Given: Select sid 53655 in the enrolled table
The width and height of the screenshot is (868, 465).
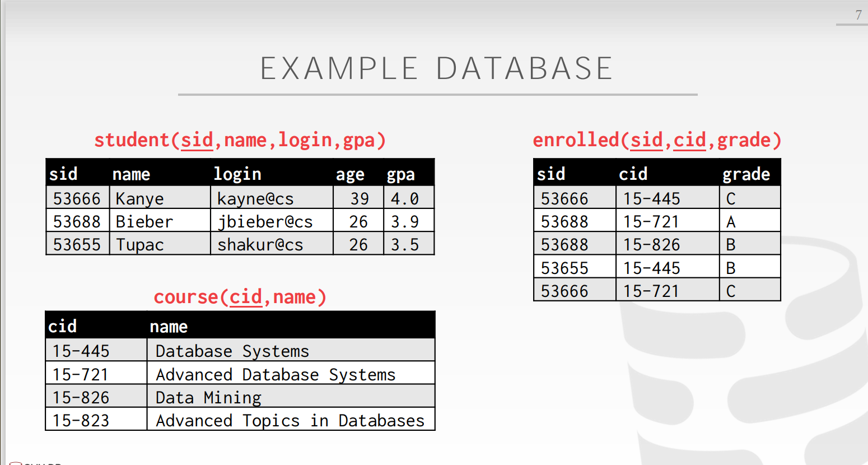Looking at the screenshot, I should click(564, 268).
